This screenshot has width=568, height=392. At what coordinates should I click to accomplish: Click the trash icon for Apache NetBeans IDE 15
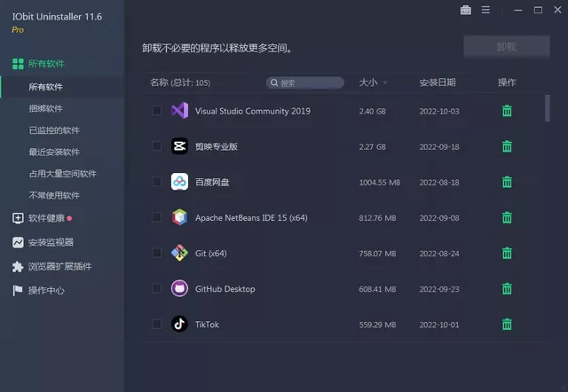(x=507, y=217)
